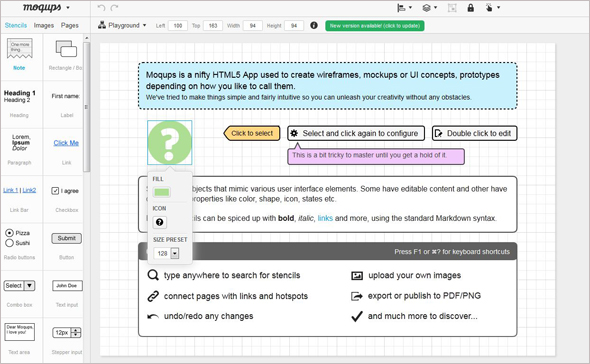Choose the Sushi radio button
Screen dimensions: 590x364
(10, 243)
